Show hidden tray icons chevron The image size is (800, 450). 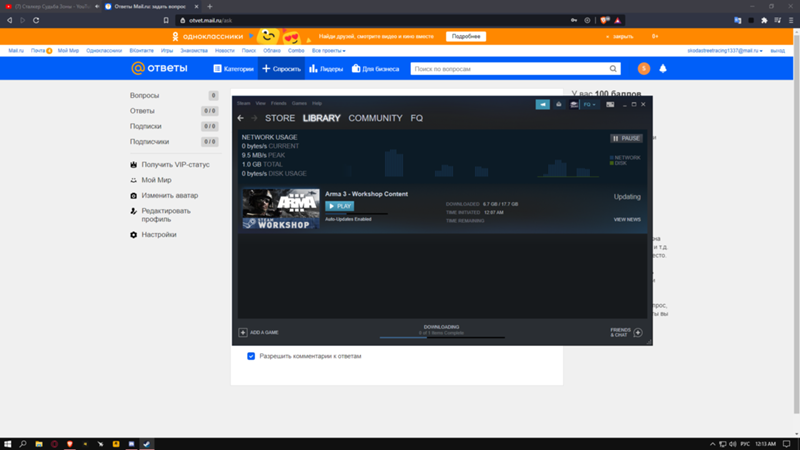(712, 444)
